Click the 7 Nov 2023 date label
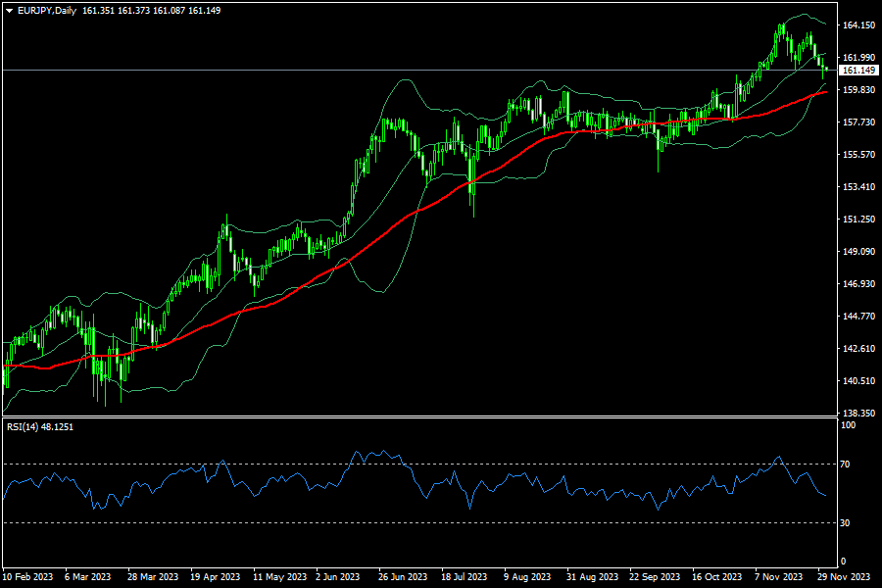Viewport: 882px width, 588px height. coord(778,577)
